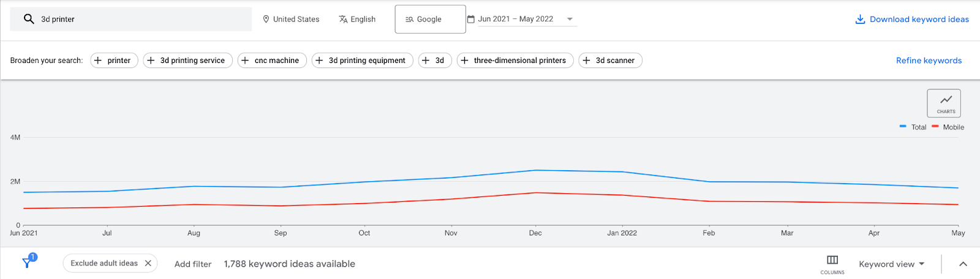Click the '3d printer' keyword search field
The image size is (980, 279).
[141, 20]
